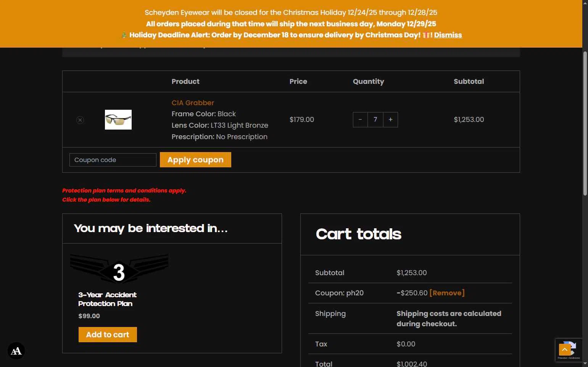Click the -$250.60 coupon discount amount
Viewport: 588px width, 367px height.
[412, 293]
